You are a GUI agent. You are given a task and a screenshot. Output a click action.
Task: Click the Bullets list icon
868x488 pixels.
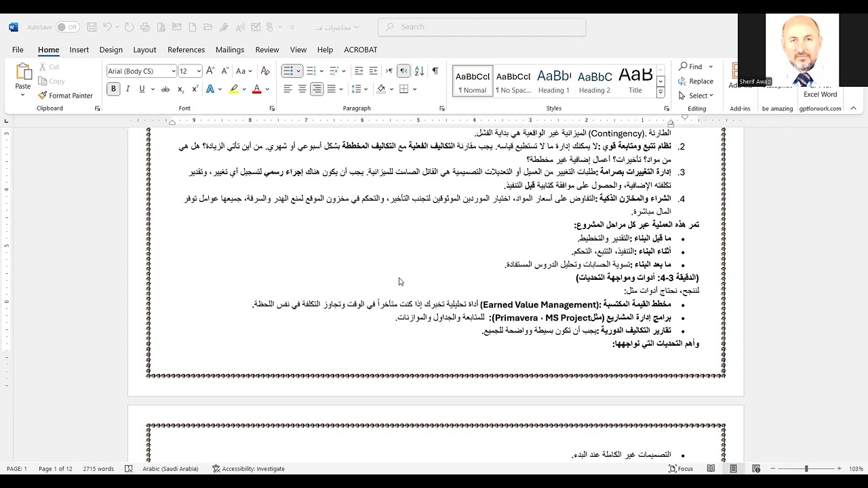coord(288,71)
